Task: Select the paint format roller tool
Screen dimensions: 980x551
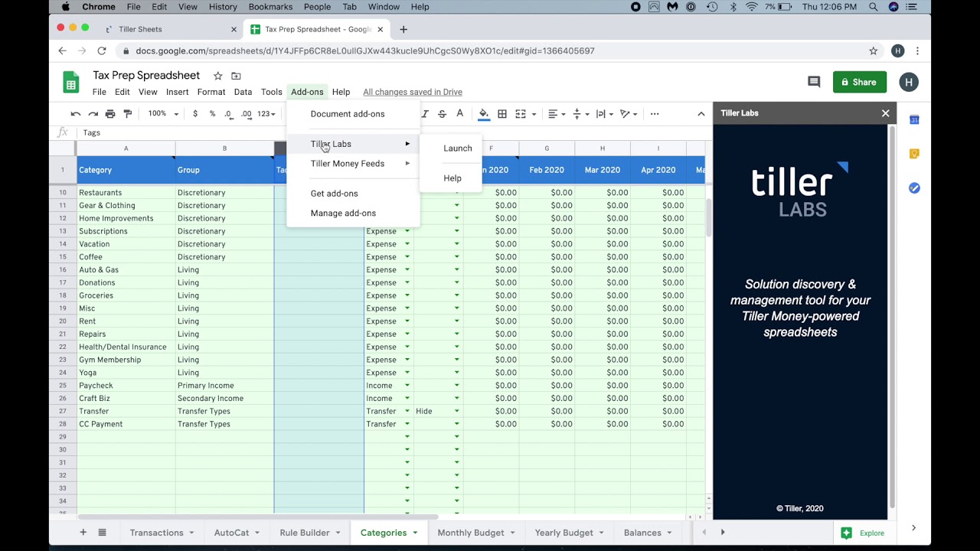Action: (x=128, y=114)
